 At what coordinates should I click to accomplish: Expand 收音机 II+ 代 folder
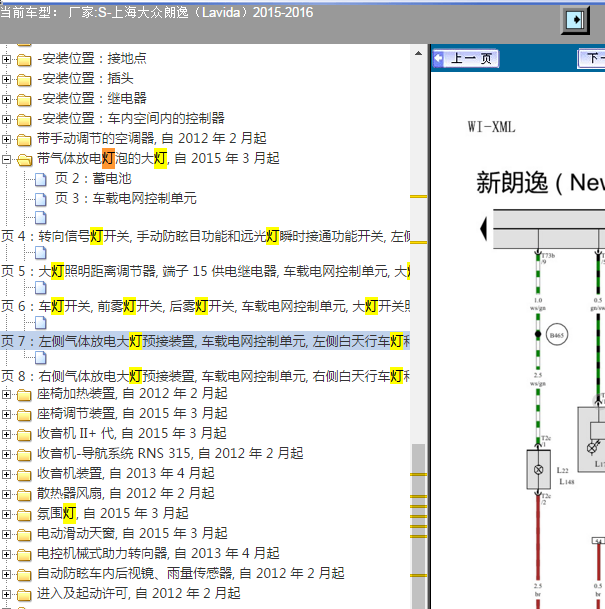point(6,434)
